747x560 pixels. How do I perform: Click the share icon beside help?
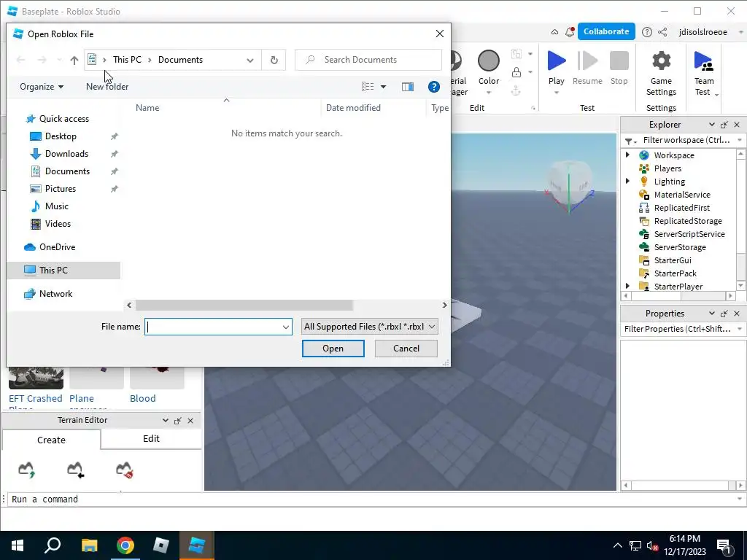[x=662, y=32]
